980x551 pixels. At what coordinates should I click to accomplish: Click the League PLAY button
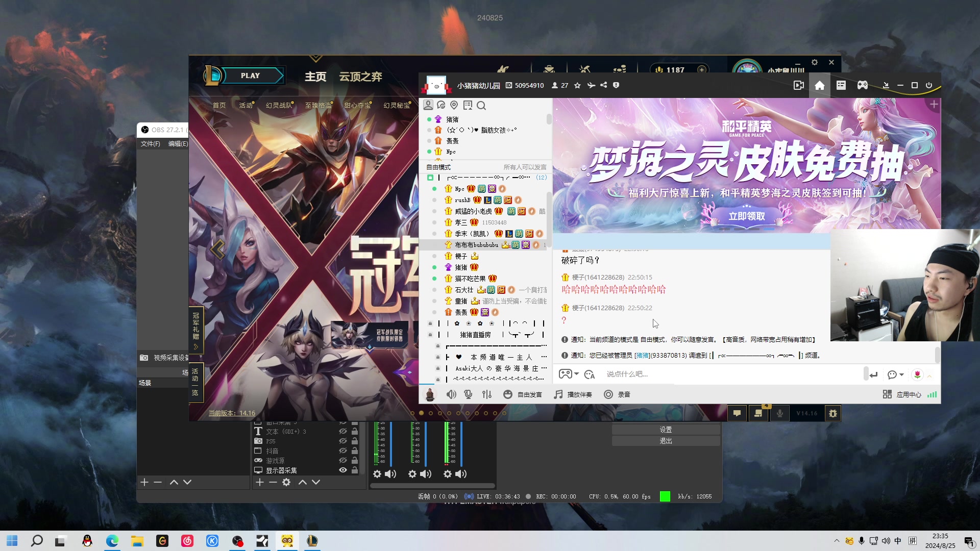point(251,76)
